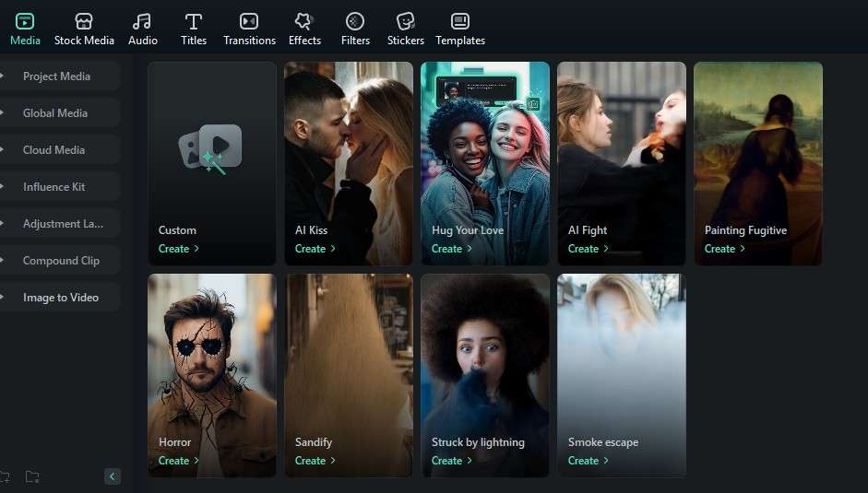This screenshot has height=493, width=868.
Task: Expand Compound Clip in sidebar
Action: point(60,261)
